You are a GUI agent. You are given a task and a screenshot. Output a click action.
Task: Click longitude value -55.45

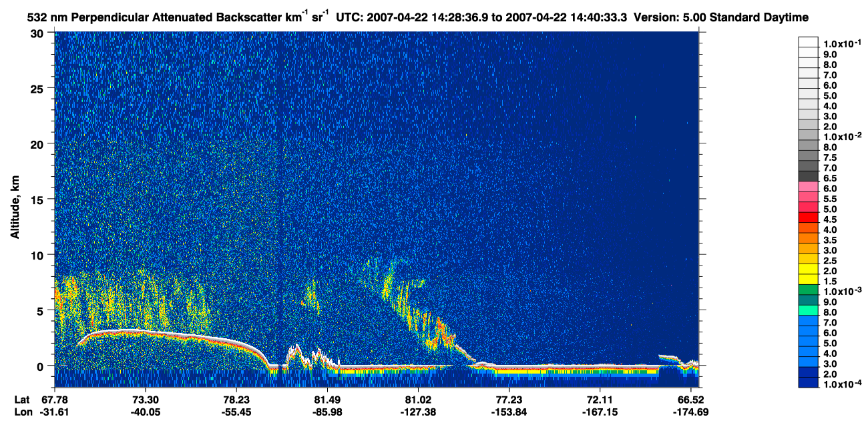(236, 412)
